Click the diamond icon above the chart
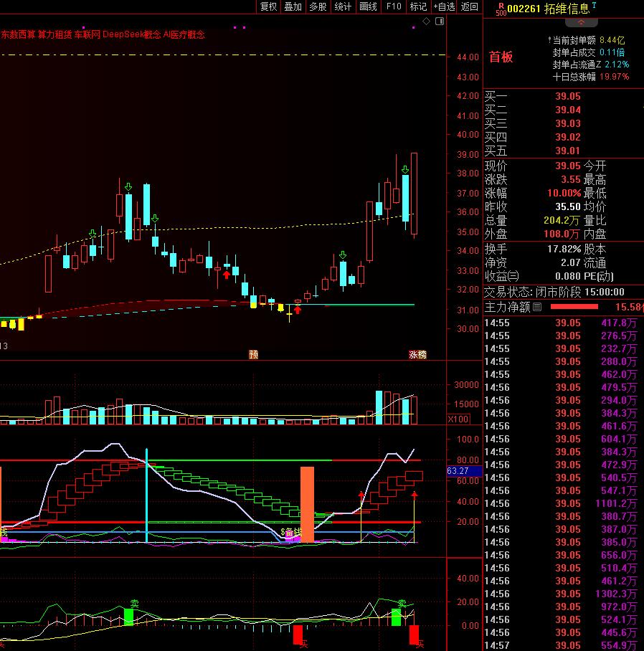The image size is (644, 651). 426,22
